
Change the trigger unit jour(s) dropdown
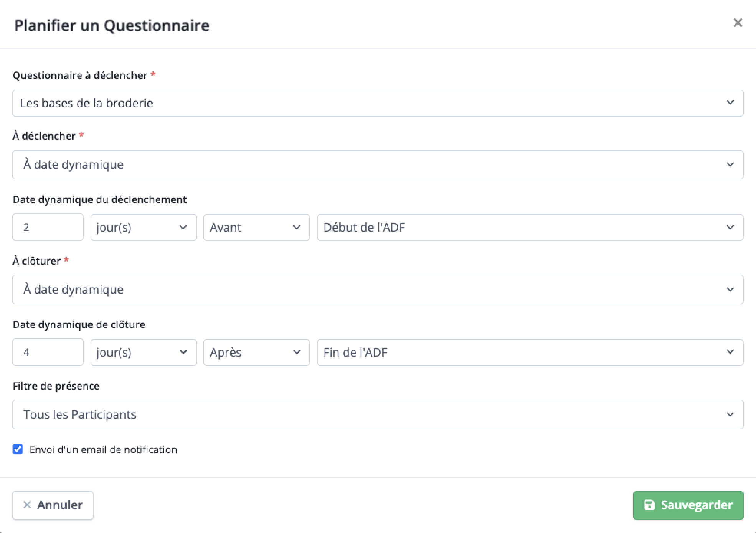click(x=144, y=227)
